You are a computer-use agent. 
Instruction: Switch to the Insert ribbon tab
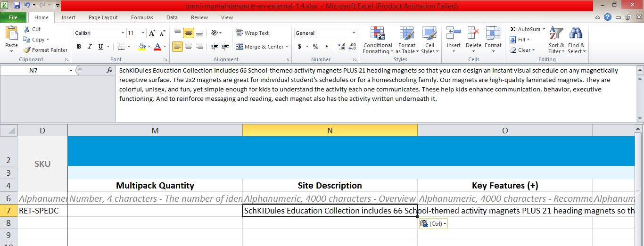point(68,17)
